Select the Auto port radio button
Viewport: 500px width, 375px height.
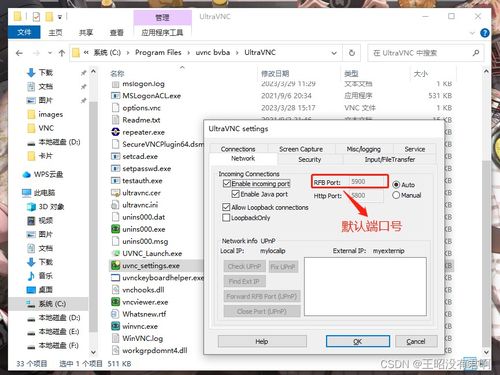tap(396, 184)
